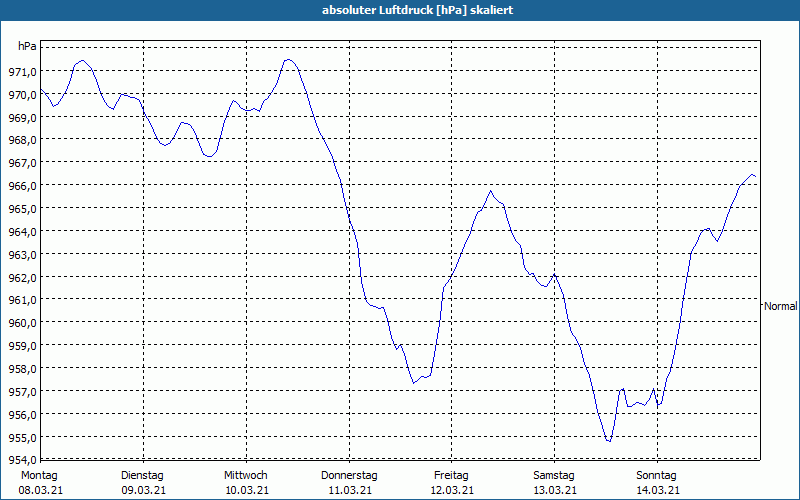Click the date 11.03.21
This screenshot has width=800, height=500.
(350, 490)
